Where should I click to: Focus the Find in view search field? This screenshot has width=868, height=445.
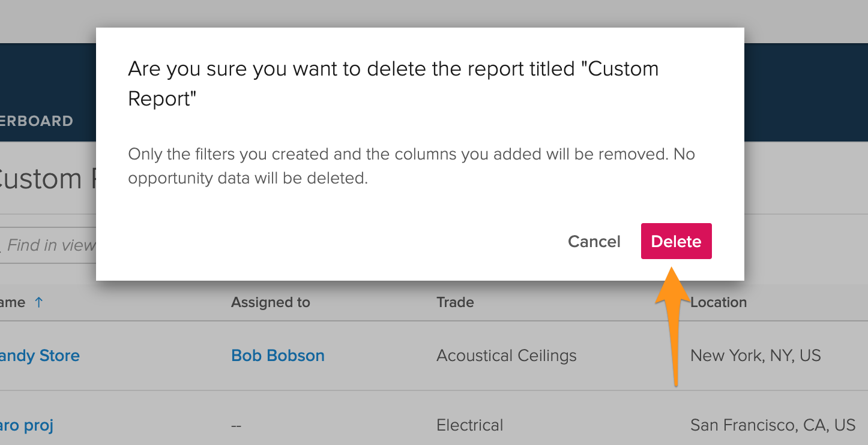(x=50, y=245)
